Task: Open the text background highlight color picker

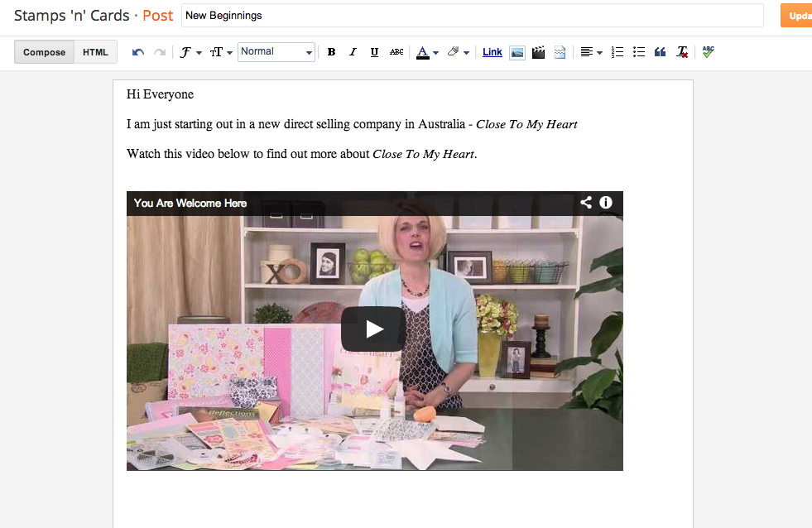Action: click(459, 52)
